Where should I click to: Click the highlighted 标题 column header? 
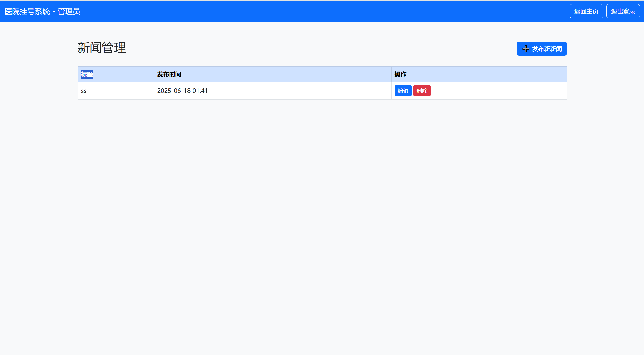[87, 74]
